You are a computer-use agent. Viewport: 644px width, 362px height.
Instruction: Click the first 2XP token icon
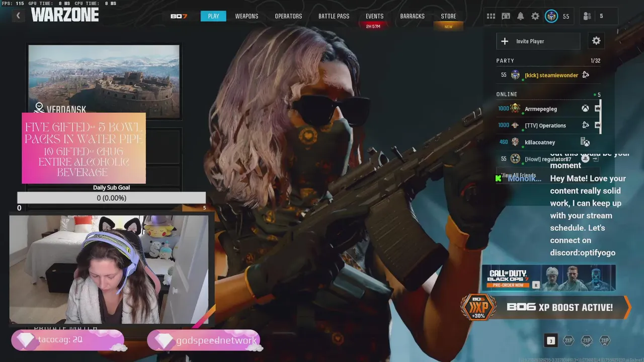coord(569,341)
